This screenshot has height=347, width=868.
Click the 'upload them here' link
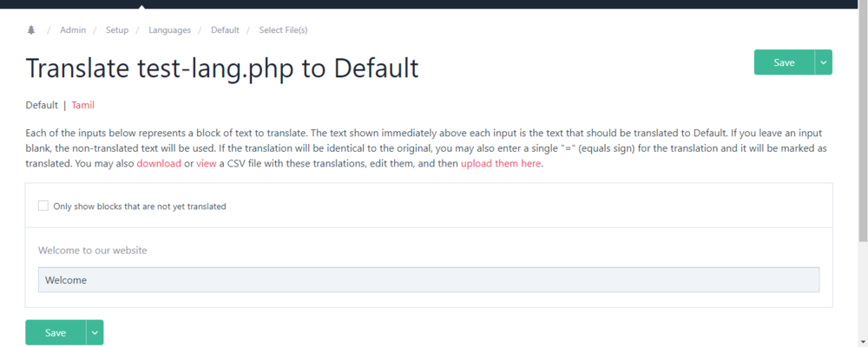coord(501,164)
